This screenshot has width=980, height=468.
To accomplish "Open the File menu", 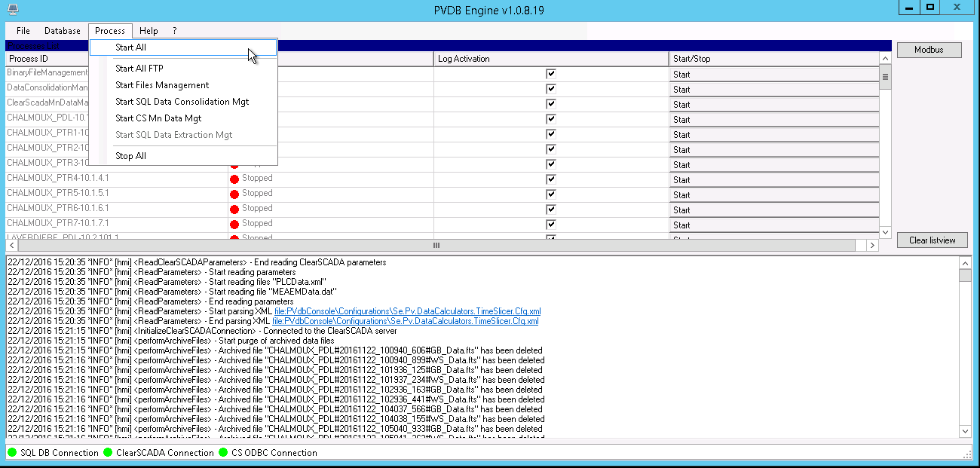I will [x=23, y=31].
